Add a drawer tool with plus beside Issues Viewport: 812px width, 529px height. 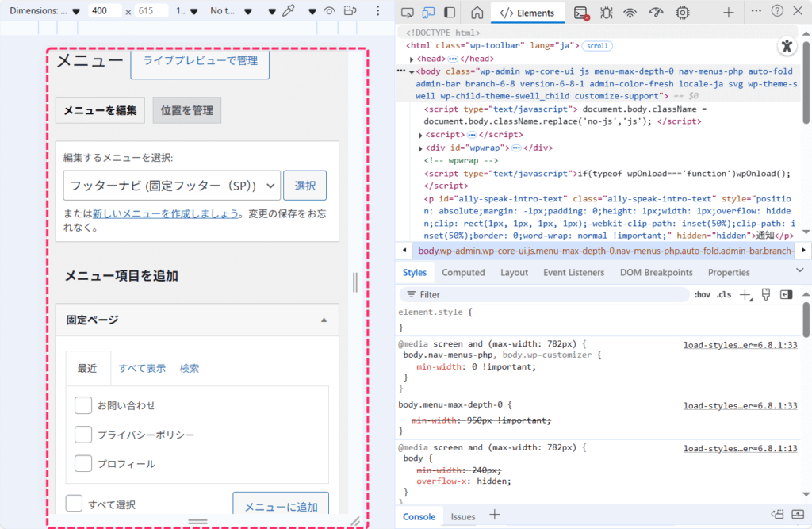(495, 515)
